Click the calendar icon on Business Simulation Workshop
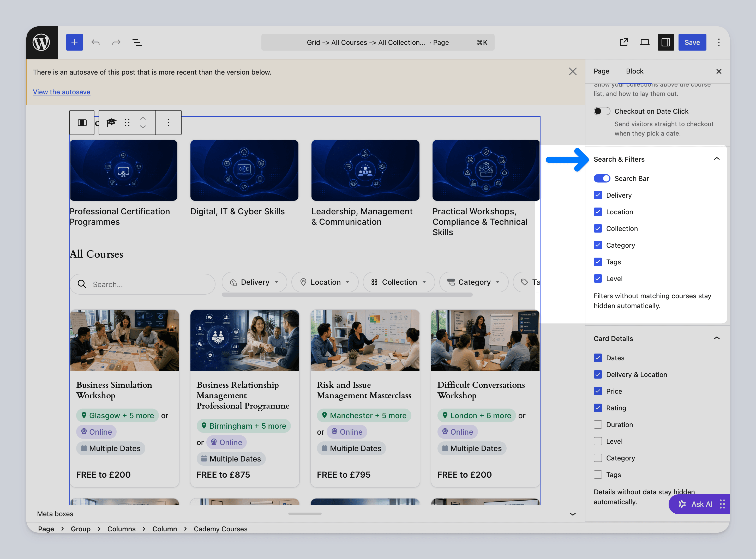Screen dimensions: 756x559 pyautogui.click(x=84, y=448)
